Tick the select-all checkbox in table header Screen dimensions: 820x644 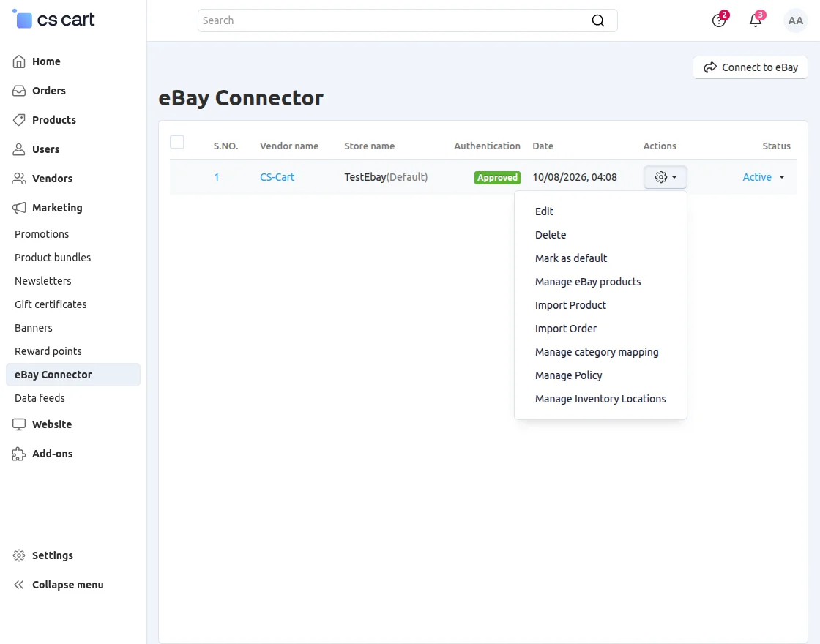pyautogui.click(x=177, y=142)
